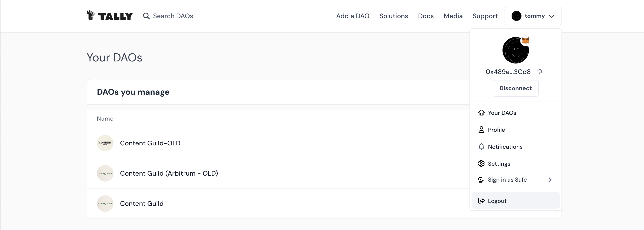Open the Solutions menu item

click(x=394, y=16)
